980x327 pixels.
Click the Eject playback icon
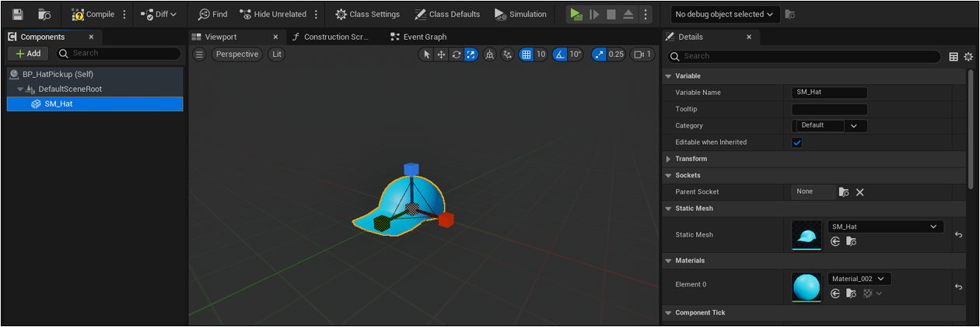click(628, 14)
